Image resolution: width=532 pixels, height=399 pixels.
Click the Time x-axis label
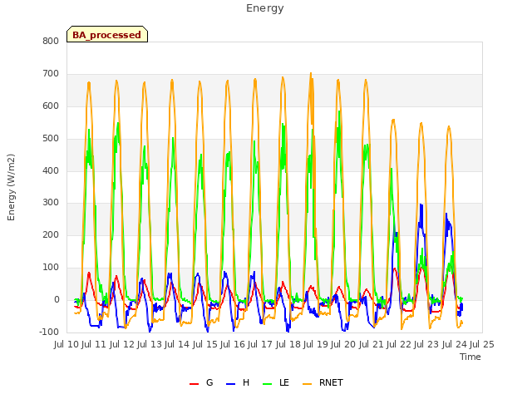pos(470,357)
